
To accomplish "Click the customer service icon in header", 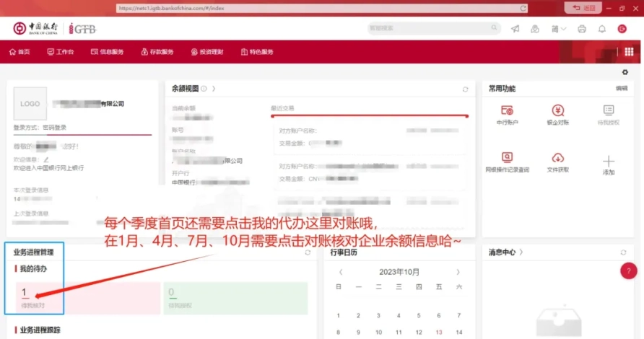I will point(535,29).
